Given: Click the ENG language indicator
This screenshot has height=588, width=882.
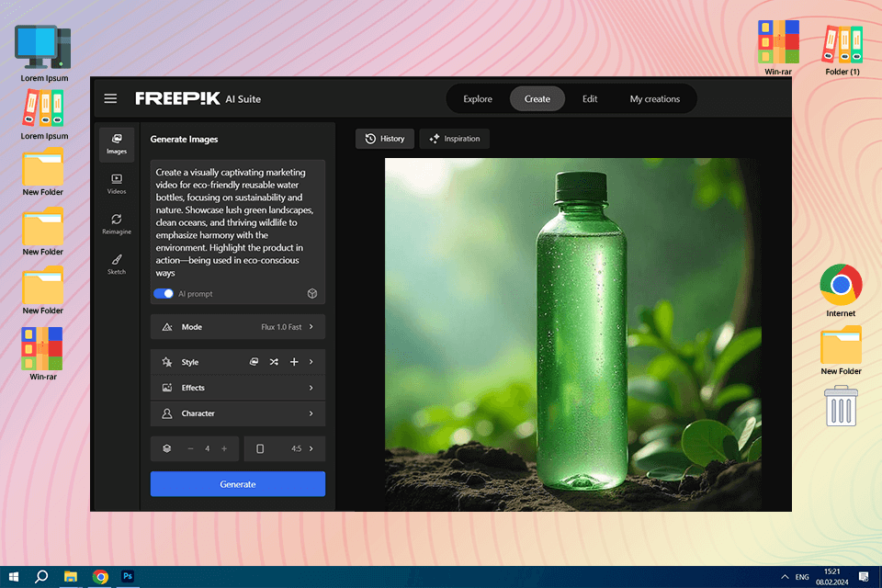Looking at the screenshot, I should pyautogui.click(x=802, y=577).
